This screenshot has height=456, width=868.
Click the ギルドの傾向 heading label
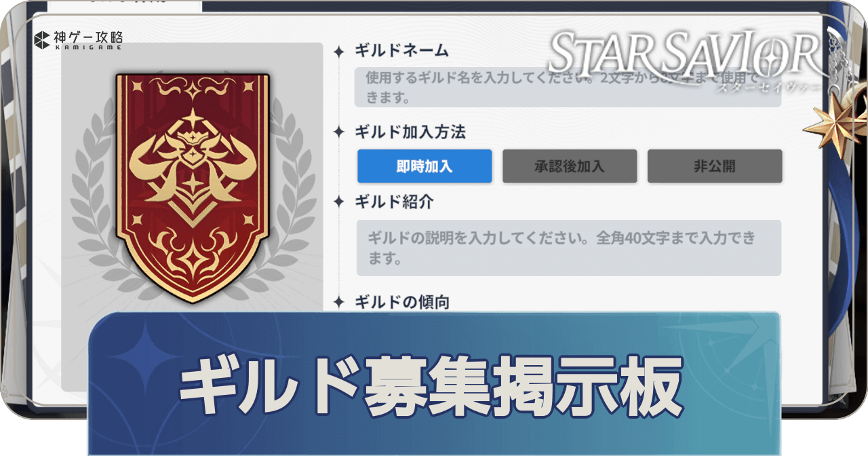[401, 302]
